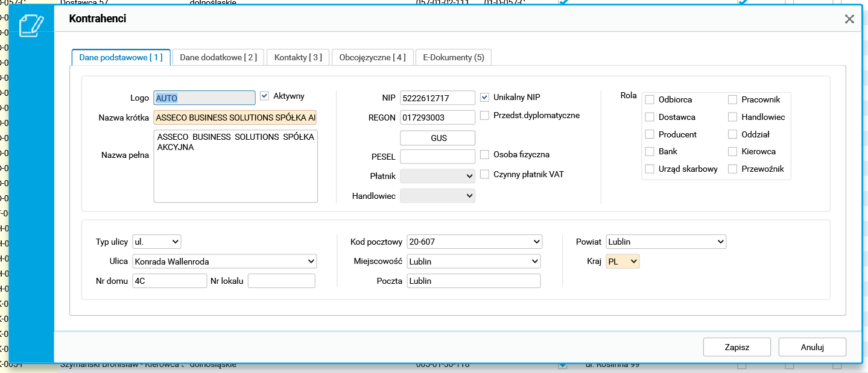Click the Poczta input field
This screenshot has width=868, height=373.
pos(474,281)
